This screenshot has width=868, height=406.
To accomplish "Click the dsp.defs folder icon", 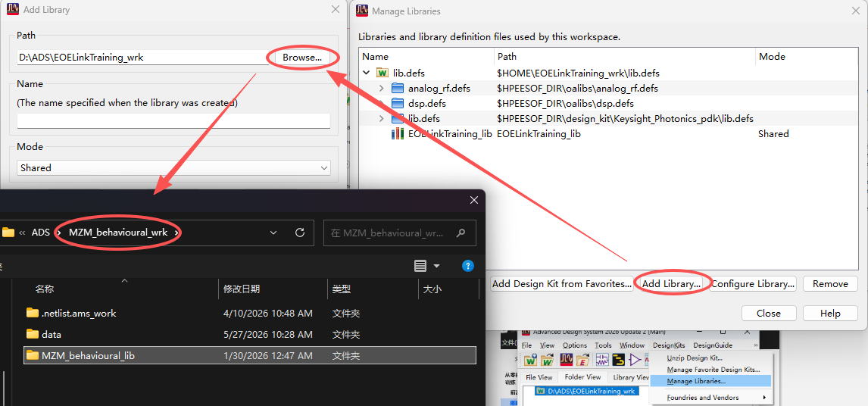I will tap(398, 104).
